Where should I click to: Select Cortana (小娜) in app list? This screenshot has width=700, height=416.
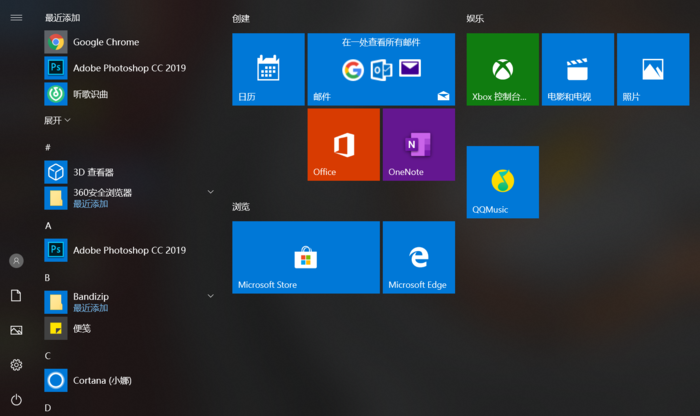point(129,380)
